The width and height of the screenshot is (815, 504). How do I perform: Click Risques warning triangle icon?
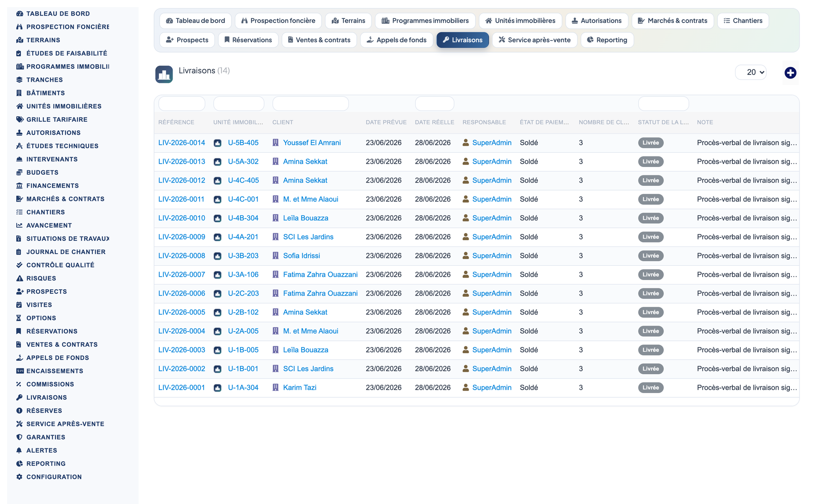click(19, 278)
